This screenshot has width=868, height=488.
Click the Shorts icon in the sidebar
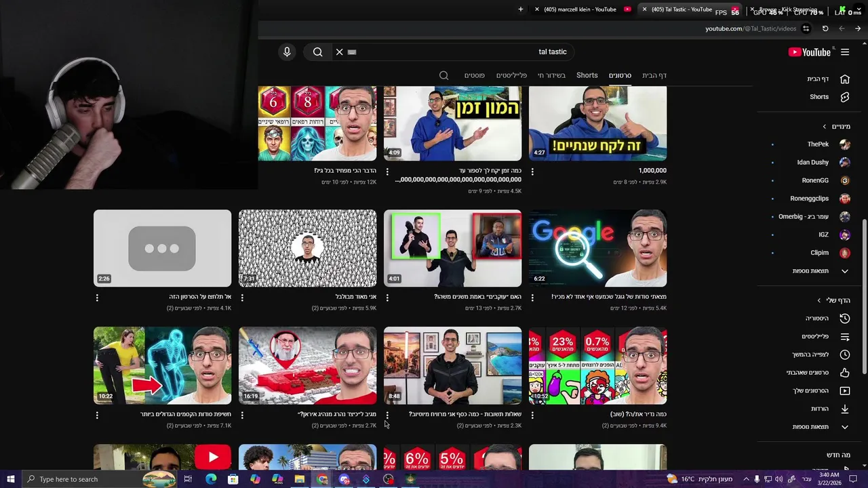(x=845, y=97)
